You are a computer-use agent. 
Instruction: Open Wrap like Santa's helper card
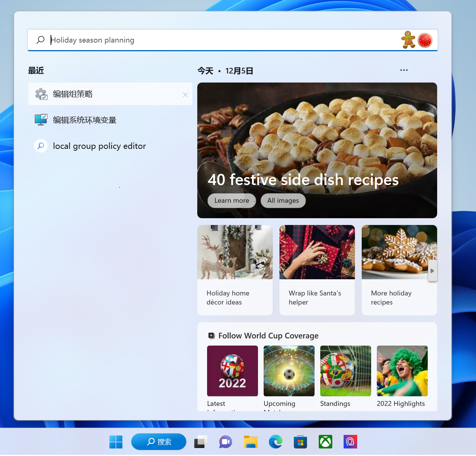pyautogui.click(x=317, y=270)
